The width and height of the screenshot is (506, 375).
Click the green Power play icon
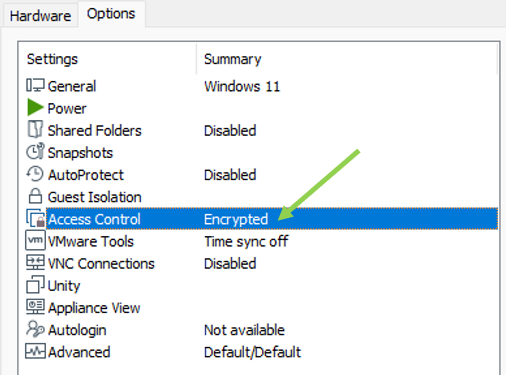[x=35, y=107]
